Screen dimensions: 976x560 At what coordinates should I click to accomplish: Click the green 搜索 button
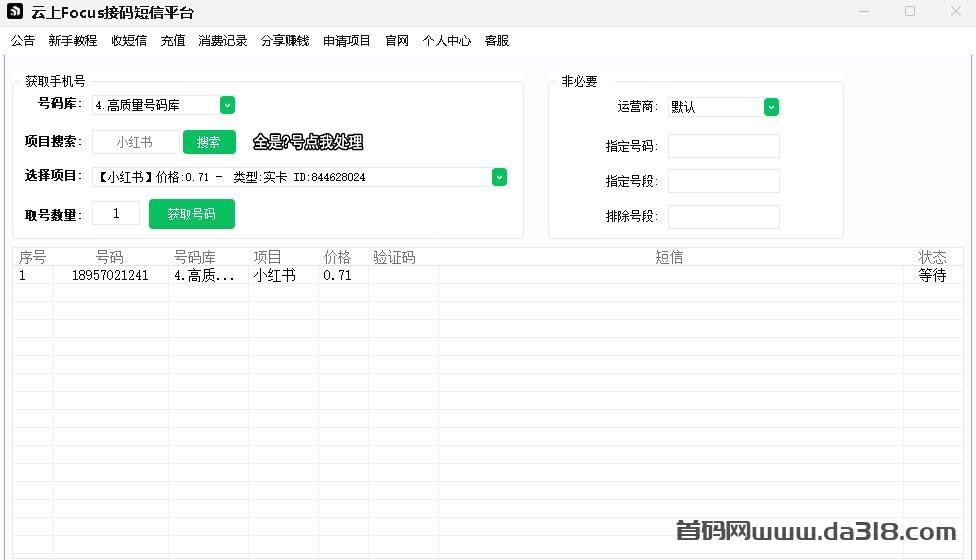[x=209, y=142]
